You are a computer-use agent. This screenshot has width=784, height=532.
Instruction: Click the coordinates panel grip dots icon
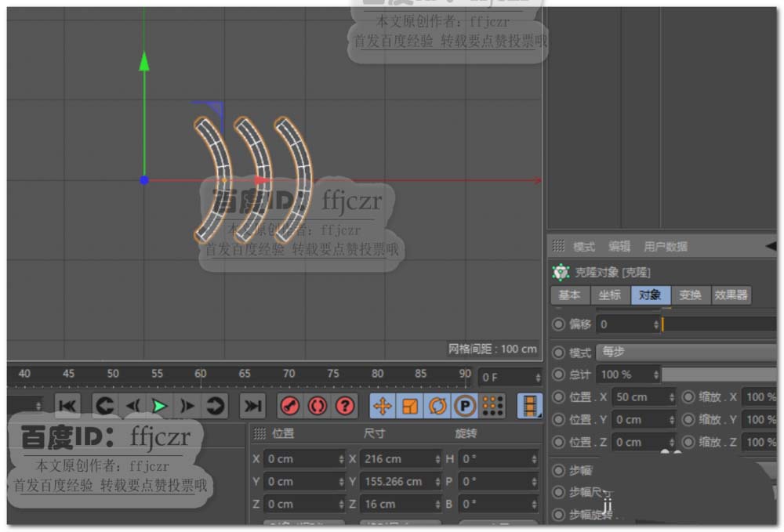[260, 433]
